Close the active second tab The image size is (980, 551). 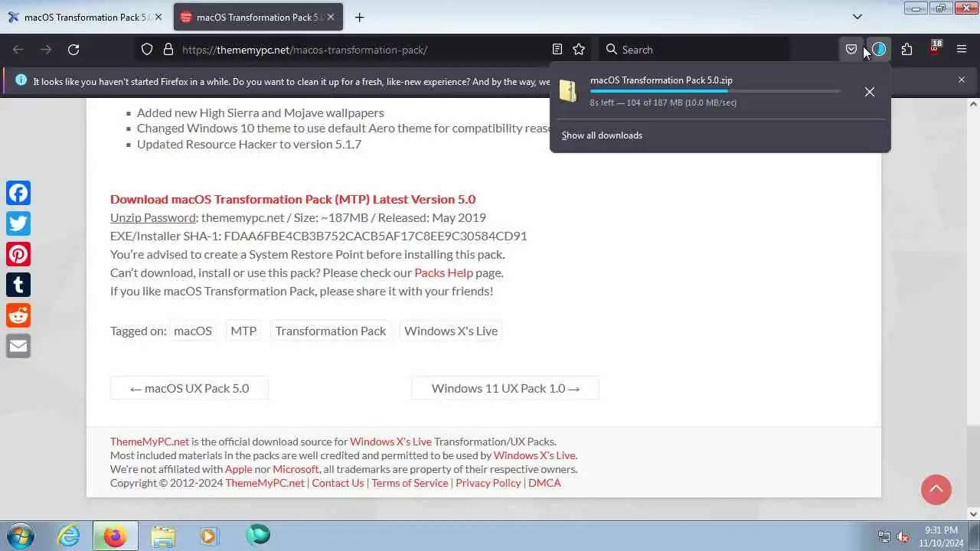(330, 17)
